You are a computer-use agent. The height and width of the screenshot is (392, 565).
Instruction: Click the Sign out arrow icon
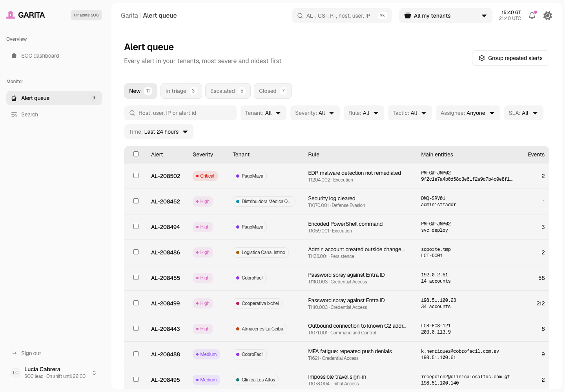[x=14, y=353]
